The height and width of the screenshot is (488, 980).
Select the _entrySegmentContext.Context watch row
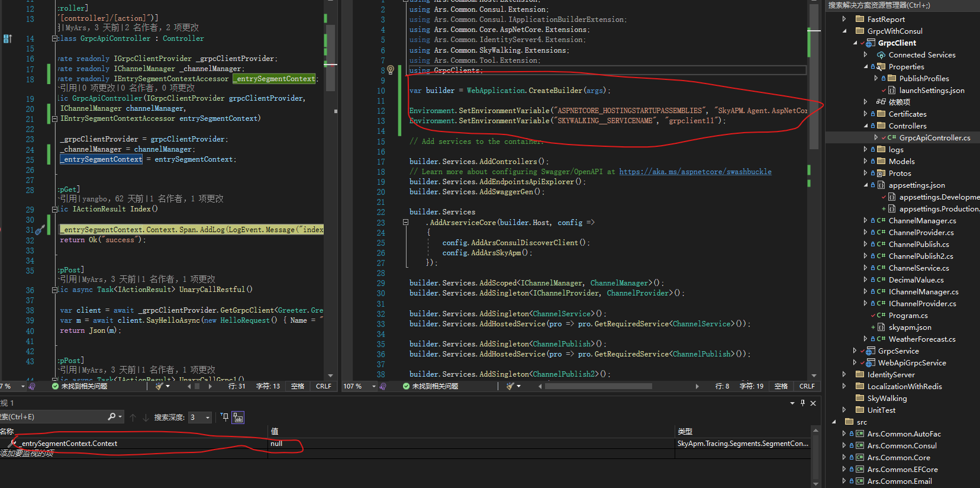(405, 444)
